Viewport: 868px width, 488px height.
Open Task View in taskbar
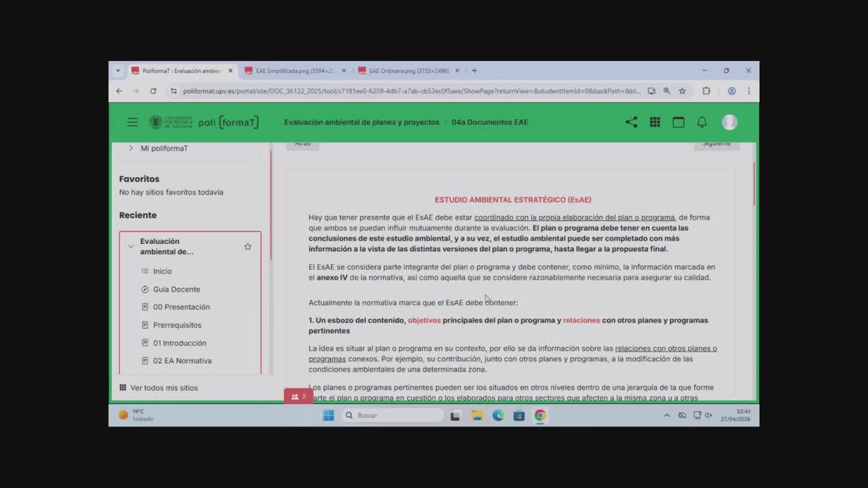(x=455, y=415)
